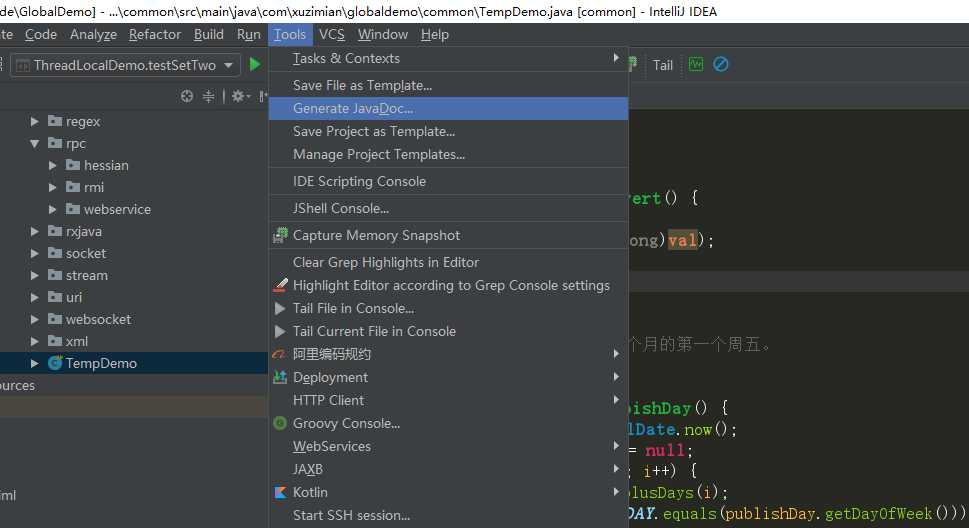
Task: Expand the socket folder
Action: pos(35,253)
